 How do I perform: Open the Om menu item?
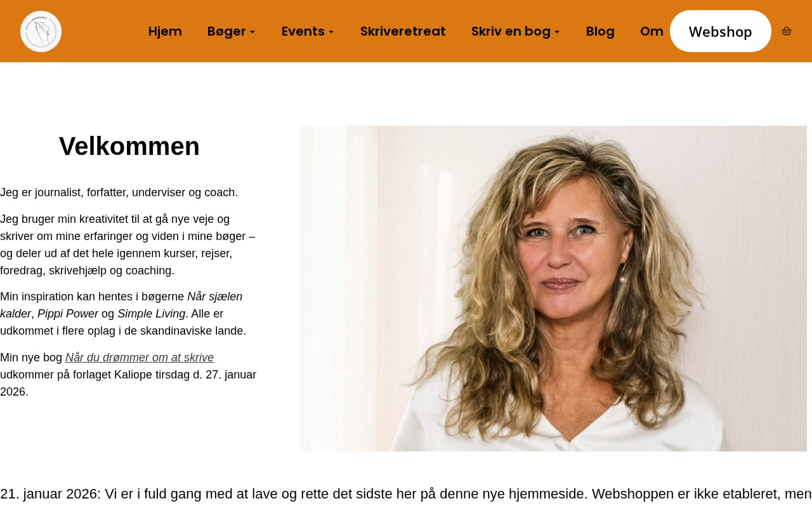click(652, 31)
